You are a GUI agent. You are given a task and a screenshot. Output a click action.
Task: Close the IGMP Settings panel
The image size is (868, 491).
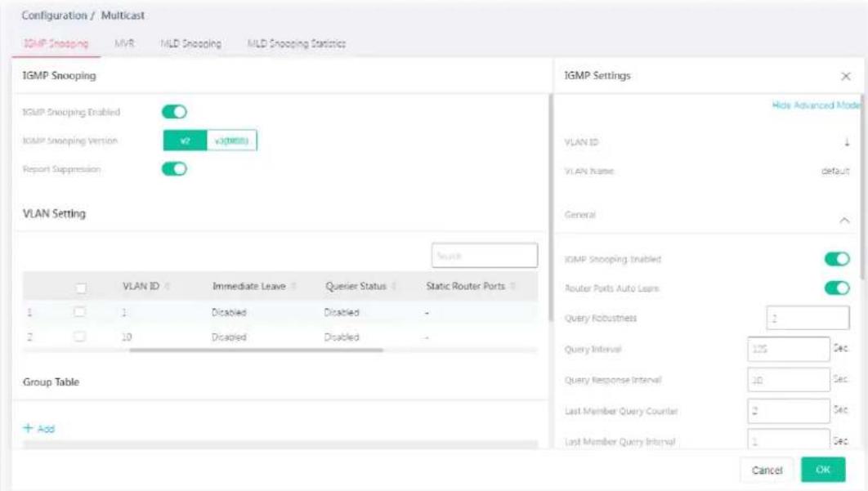845,77
